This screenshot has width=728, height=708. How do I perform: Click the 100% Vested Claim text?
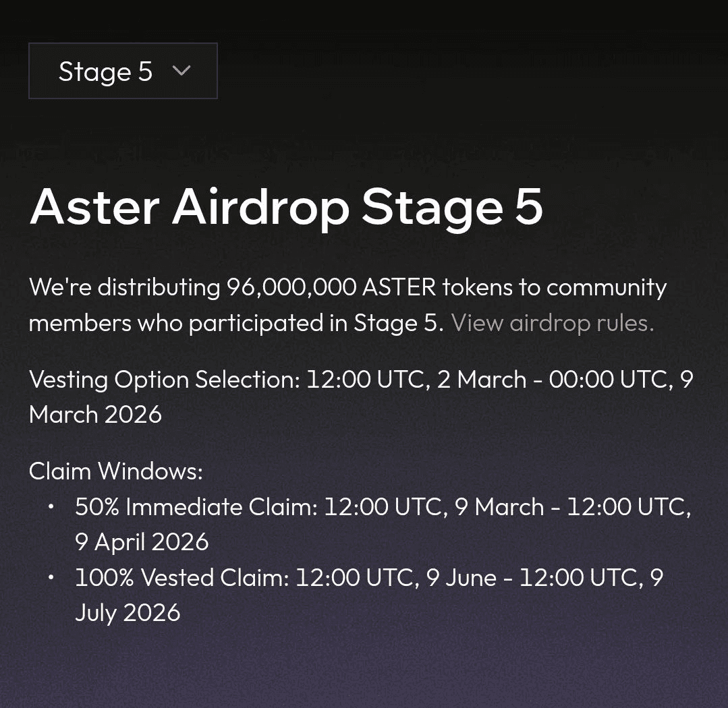pyautogui.click(x=181, y=578)
